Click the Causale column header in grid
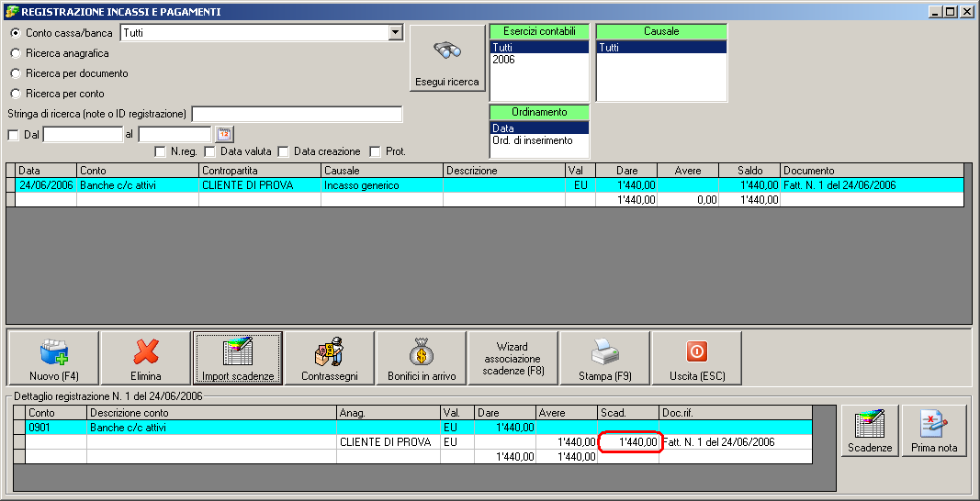Image resolution: width=980 pixels, height=501 pixels. 382,171
